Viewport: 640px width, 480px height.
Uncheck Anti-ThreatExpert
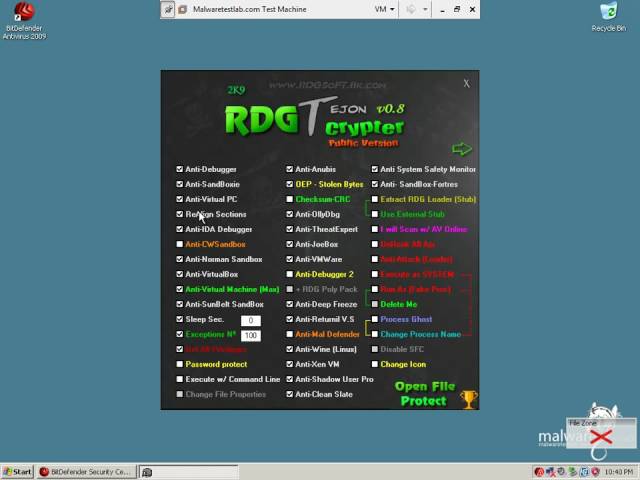point(289,229)
